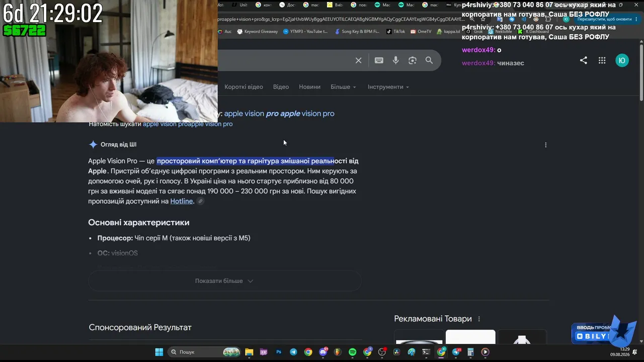Expand AI overview with Показати більше

(x=224, y=281)
